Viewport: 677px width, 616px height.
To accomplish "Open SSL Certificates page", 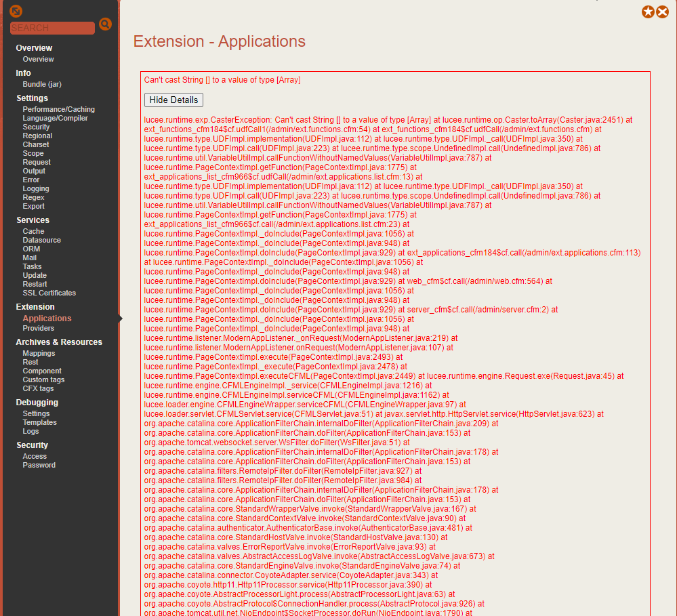I will click(49, 293).
